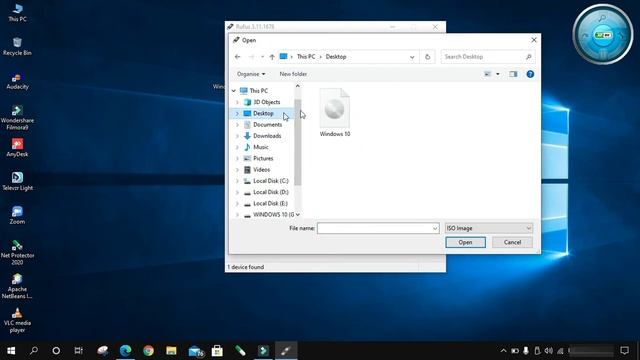
Task: Click the Windows Start button
Action: (x=11, y=351)
